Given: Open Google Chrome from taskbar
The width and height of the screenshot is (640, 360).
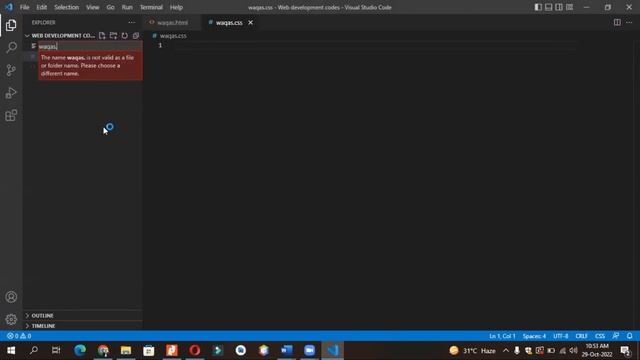Looking at the screenshot, I should [x=103, y=350].
